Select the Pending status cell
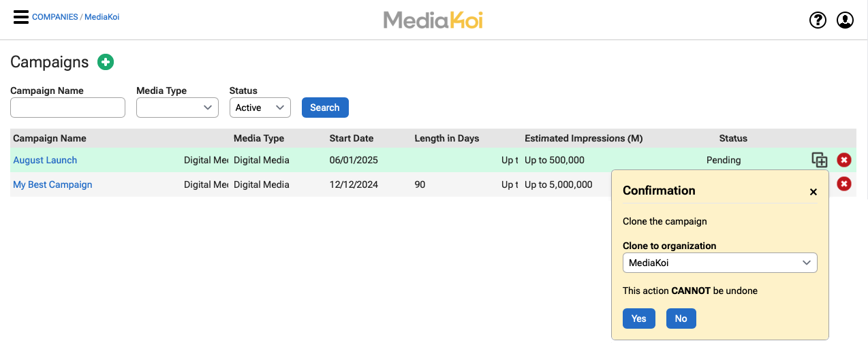The width and height of the screenshot is (868, 343). pos(724,160)
